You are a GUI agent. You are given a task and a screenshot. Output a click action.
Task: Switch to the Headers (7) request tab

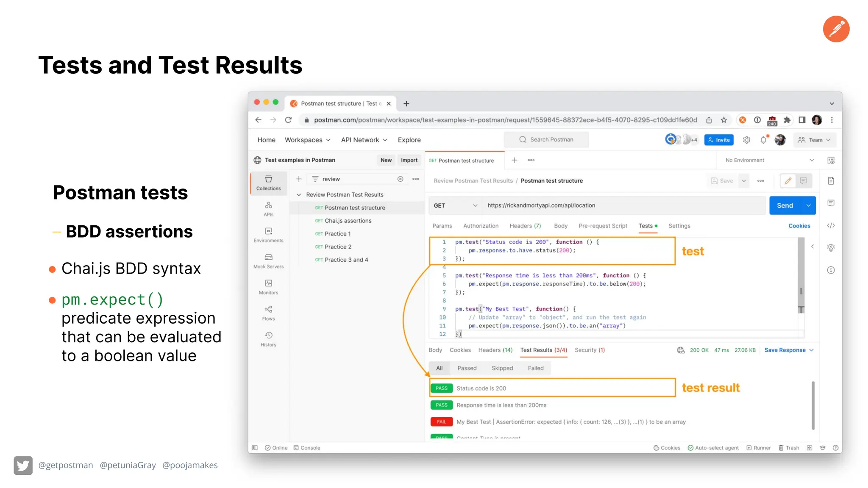coord(525,226)
